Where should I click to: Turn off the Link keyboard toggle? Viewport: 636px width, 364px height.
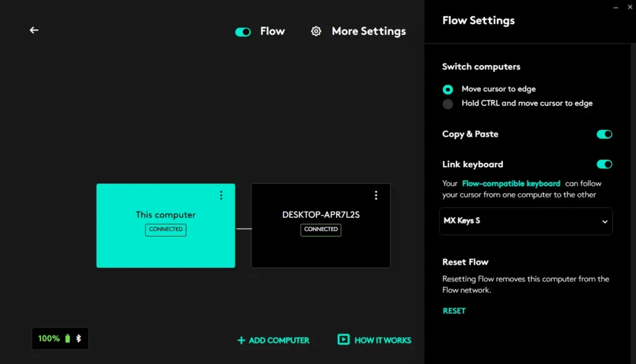[x=604, y=165]
